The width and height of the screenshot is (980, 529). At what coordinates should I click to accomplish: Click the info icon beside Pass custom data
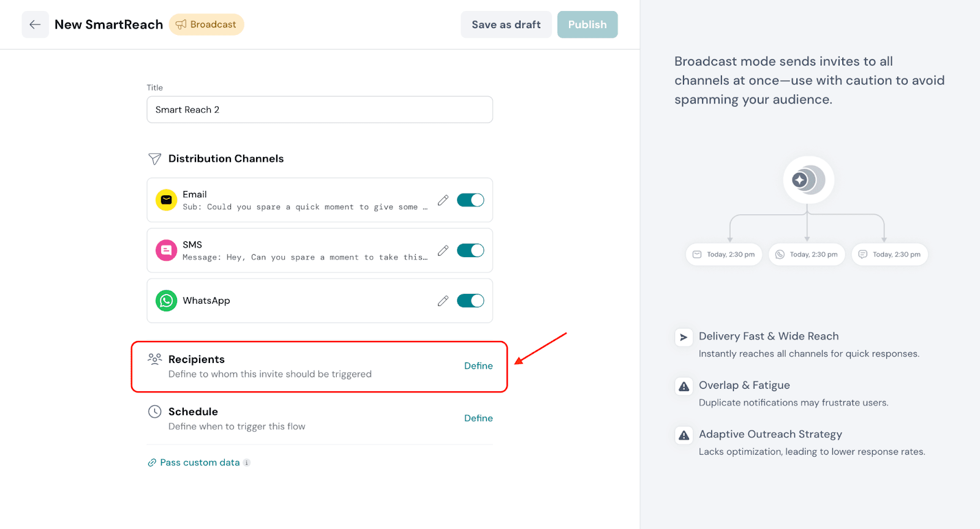coord(247,463)
